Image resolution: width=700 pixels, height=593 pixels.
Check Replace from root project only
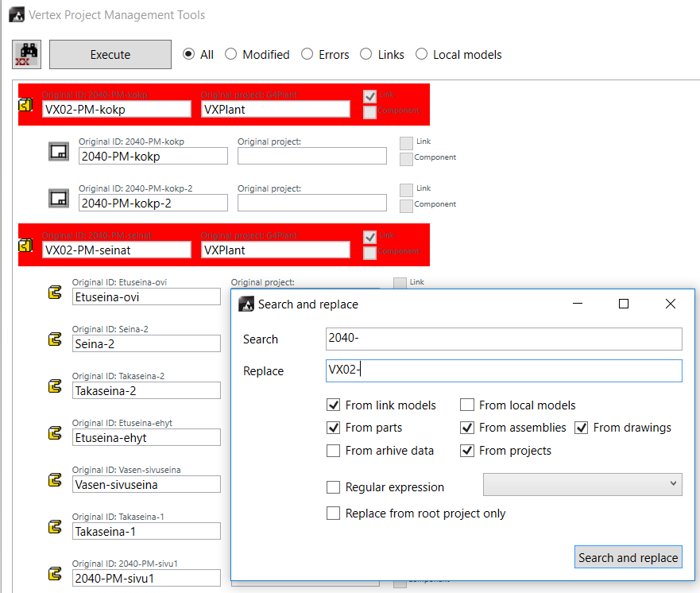click(x=334, y=514)
